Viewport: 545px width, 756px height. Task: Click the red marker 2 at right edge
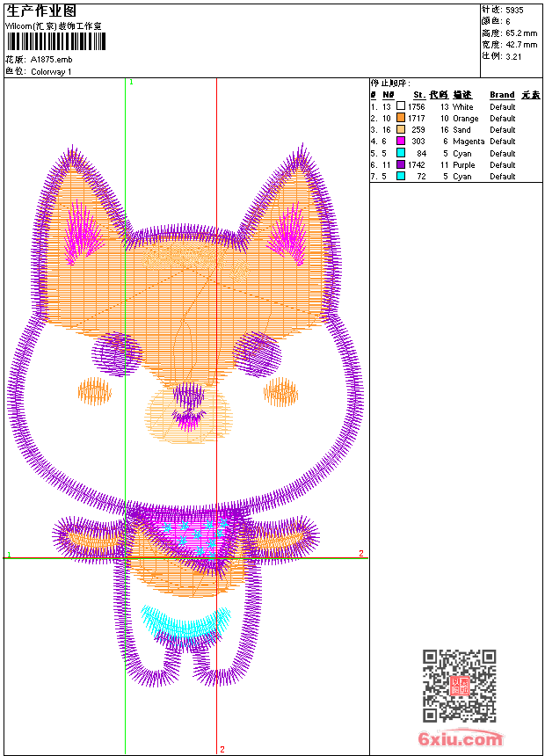pos(361,553)
